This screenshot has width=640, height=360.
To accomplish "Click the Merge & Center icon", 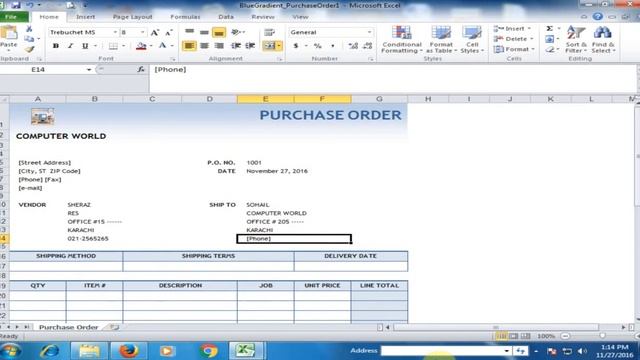I will (269, 46).
